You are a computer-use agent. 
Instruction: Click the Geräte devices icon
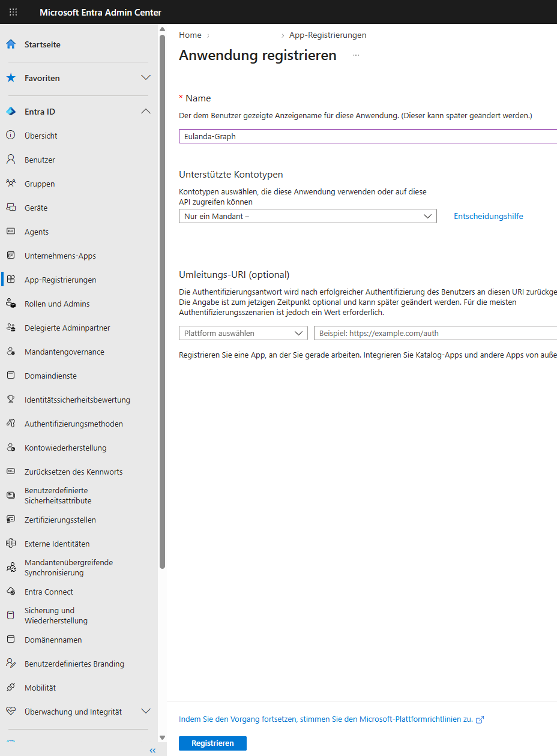pyautogui.click(x=11, y=208)
